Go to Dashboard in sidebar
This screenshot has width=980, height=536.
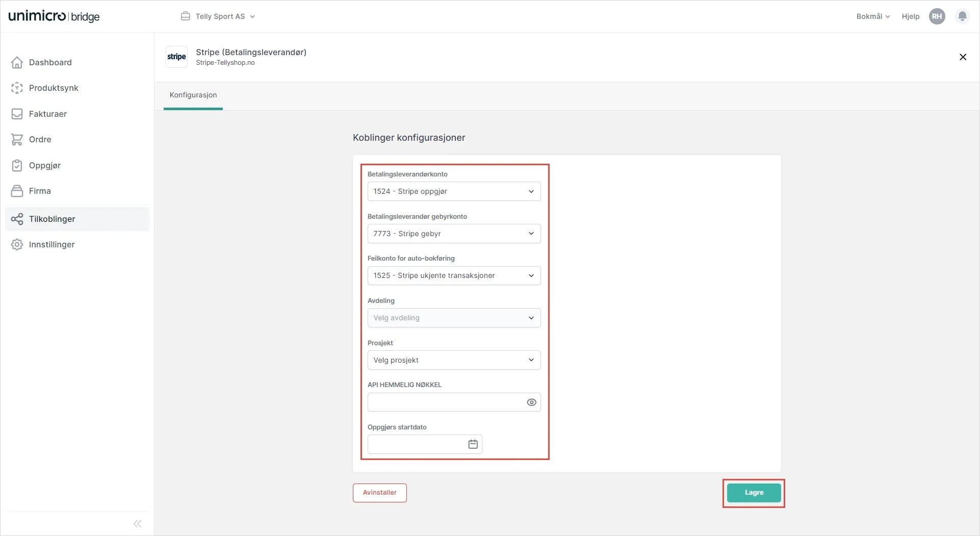tap(50, 62)
